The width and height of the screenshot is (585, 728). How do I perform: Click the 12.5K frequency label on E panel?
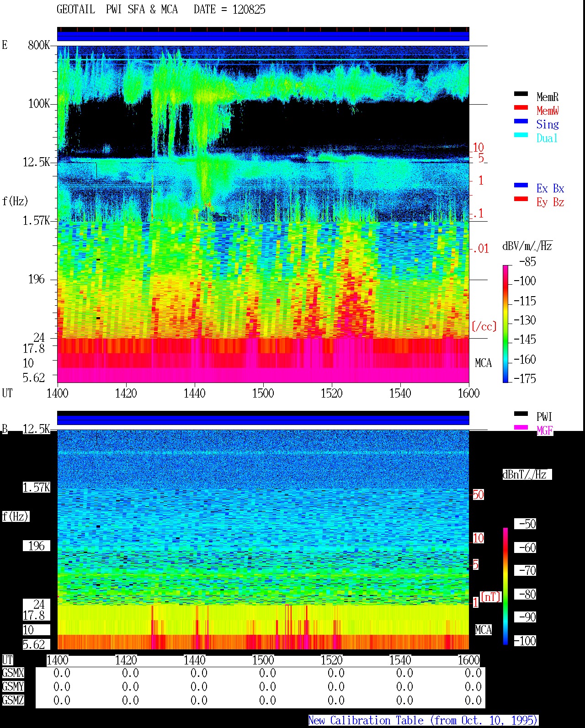(36, 162)
